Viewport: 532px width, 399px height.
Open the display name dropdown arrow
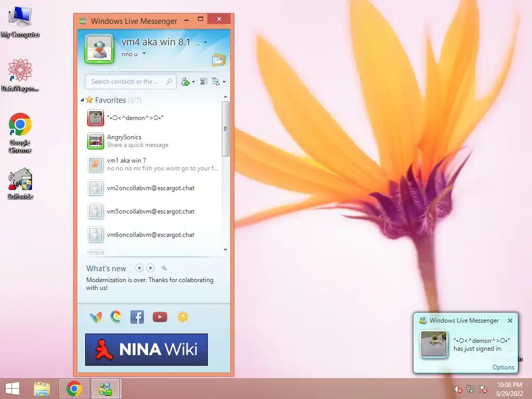(205, 43)
